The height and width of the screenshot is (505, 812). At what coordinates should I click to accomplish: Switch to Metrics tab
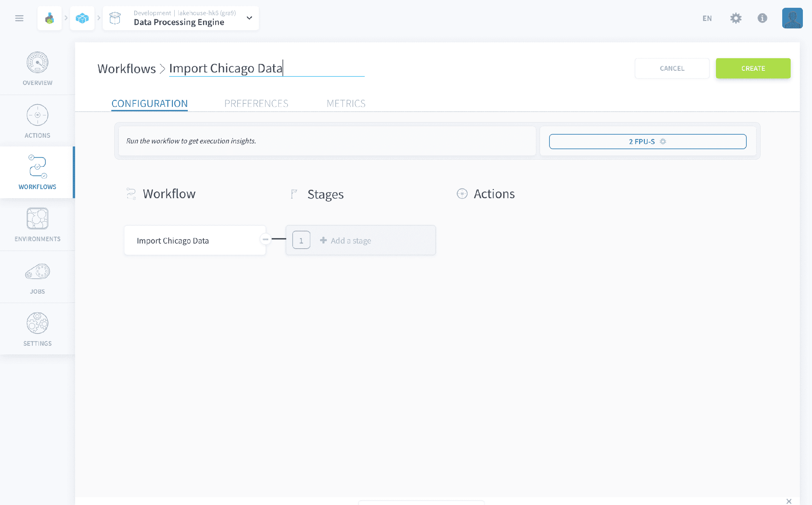coord(346,104)
